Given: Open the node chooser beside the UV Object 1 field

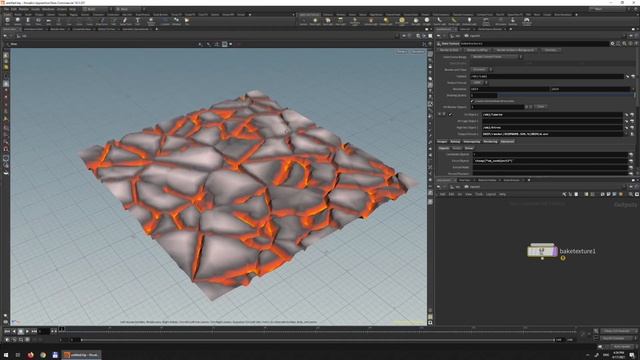Looking at the screenshot, I should pos(632,115).
